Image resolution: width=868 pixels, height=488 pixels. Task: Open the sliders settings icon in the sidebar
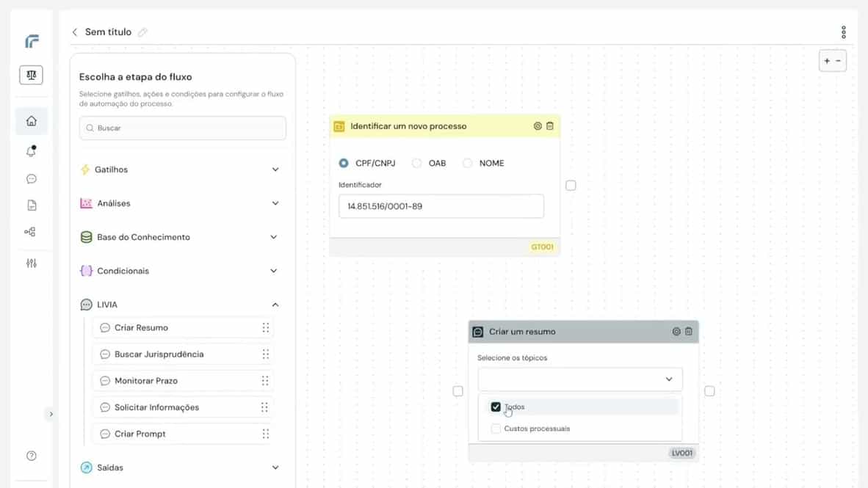click(x=32, y=263)
